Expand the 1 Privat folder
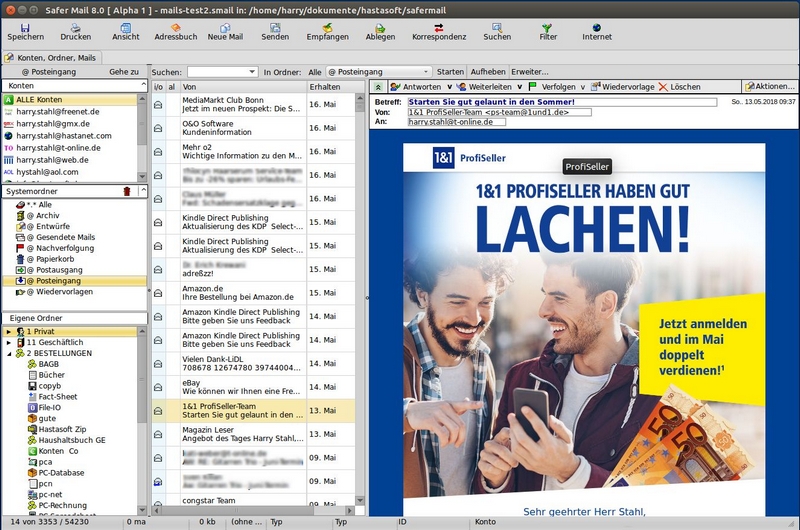Viewport: 800px width, 530px height. click(8, 332)
